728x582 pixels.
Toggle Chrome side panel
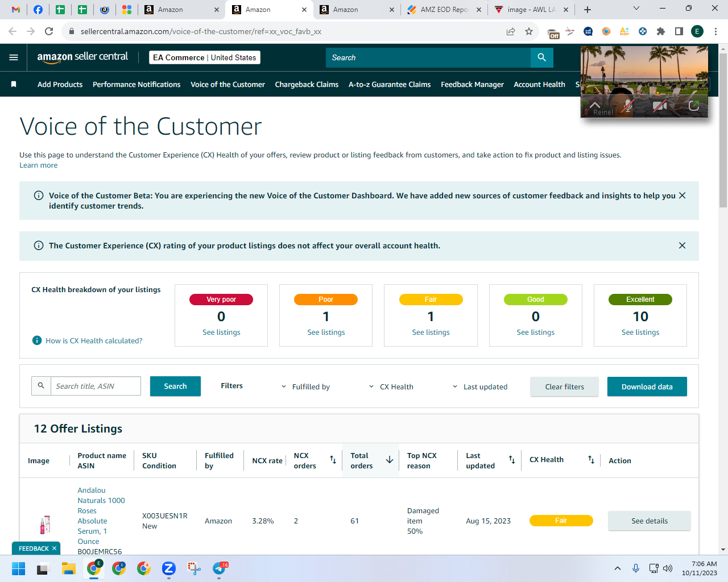pos(679,31)
